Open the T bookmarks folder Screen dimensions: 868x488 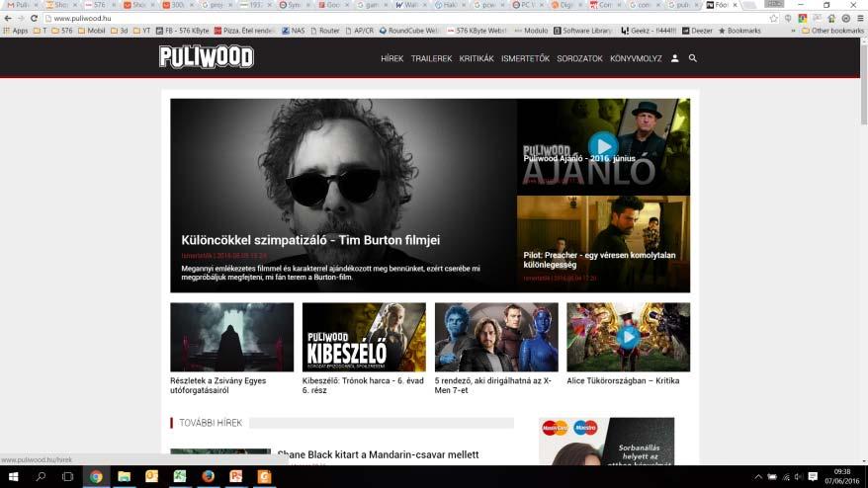click(40, 31)
